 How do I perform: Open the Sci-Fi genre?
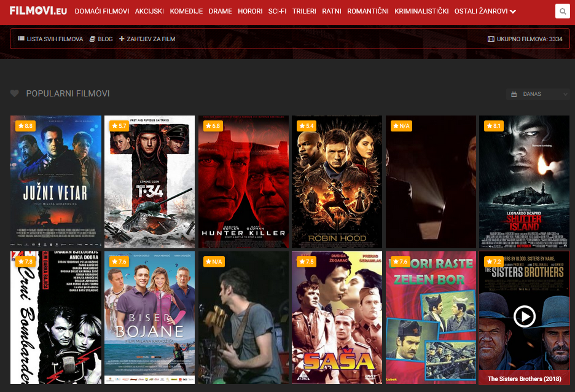pyautogui.click(x=277, y=12)
